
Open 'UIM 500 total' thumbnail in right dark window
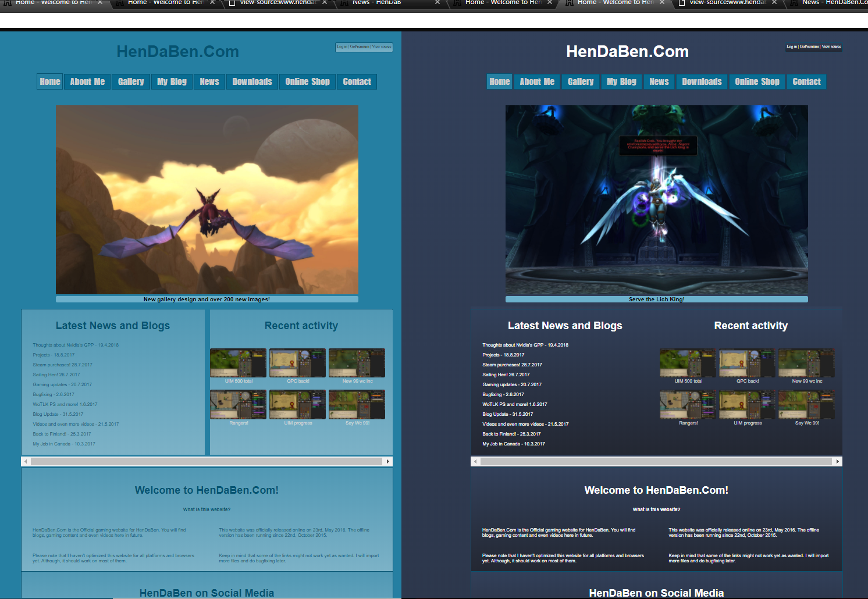688,363
